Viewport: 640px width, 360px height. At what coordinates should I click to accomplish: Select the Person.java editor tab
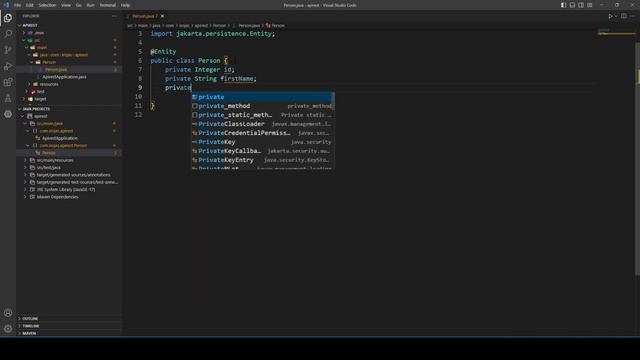point(145,16)
